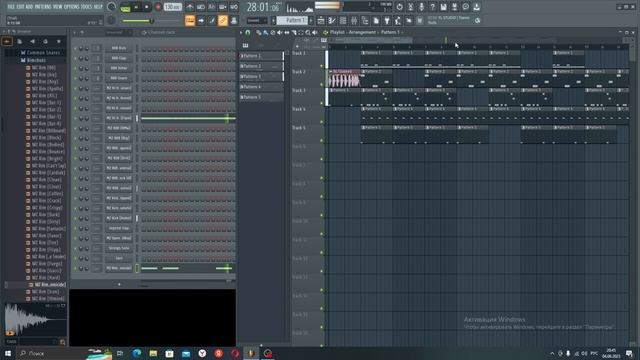Click the master volume knob near the menu
640x360 pixels.
tap(111, 7)
